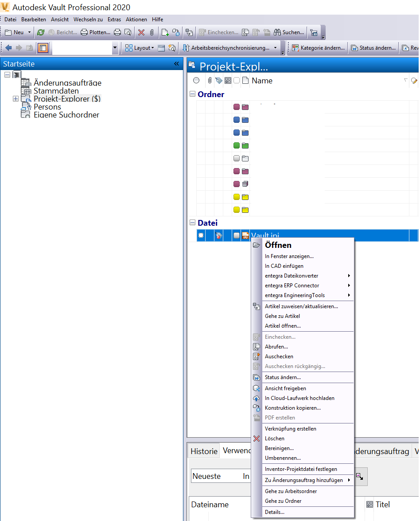Toggle the checkbox in the Vault.ipj row
This screenshot has width=420, height=521.
(x=237, y=235)
